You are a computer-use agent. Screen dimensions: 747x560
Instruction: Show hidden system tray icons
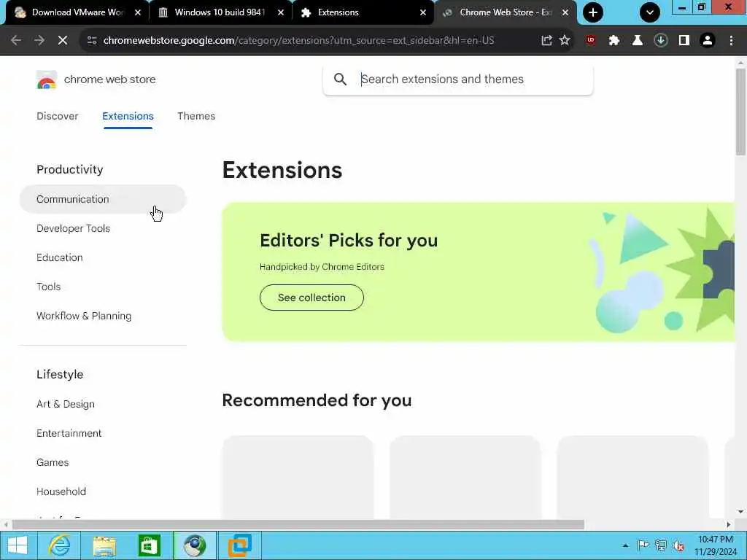[625, 545]
